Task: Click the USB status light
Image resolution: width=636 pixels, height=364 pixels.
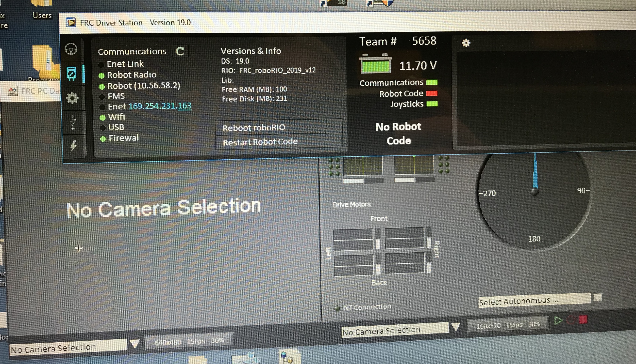Action: pos(103,128)
